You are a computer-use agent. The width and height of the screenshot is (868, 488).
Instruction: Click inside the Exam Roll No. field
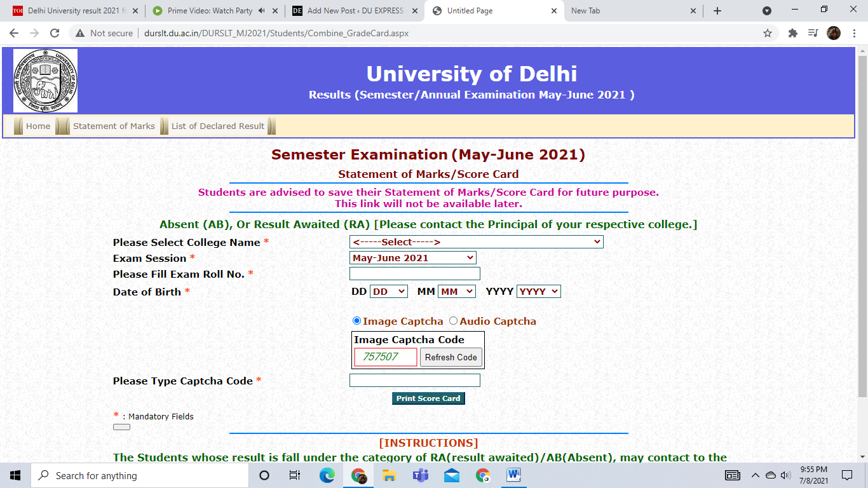414,273
